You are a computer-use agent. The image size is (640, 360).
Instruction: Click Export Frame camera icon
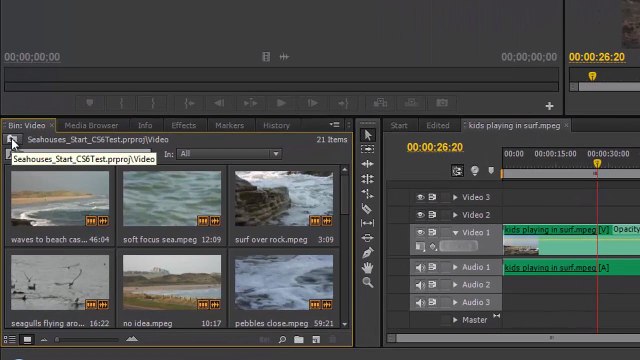coord(442,103)
